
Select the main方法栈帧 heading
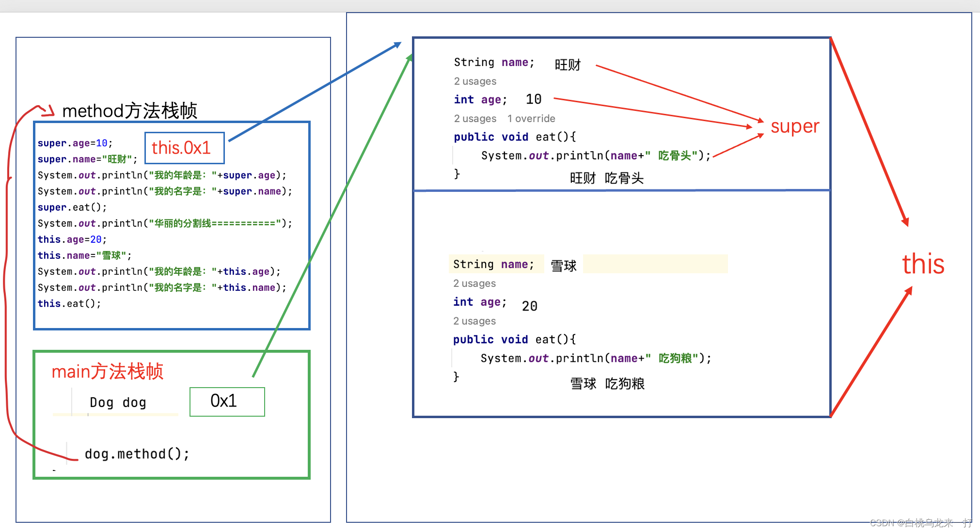108,371
